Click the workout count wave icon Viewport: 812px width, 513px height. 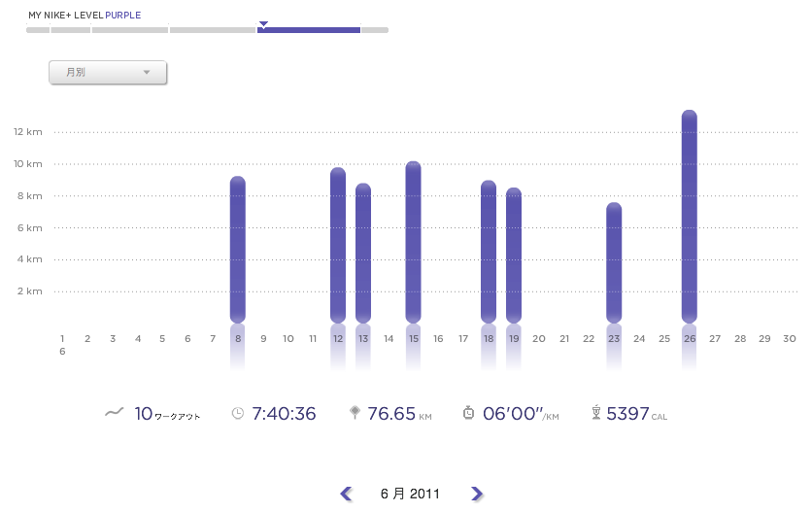tap(114, 413)
